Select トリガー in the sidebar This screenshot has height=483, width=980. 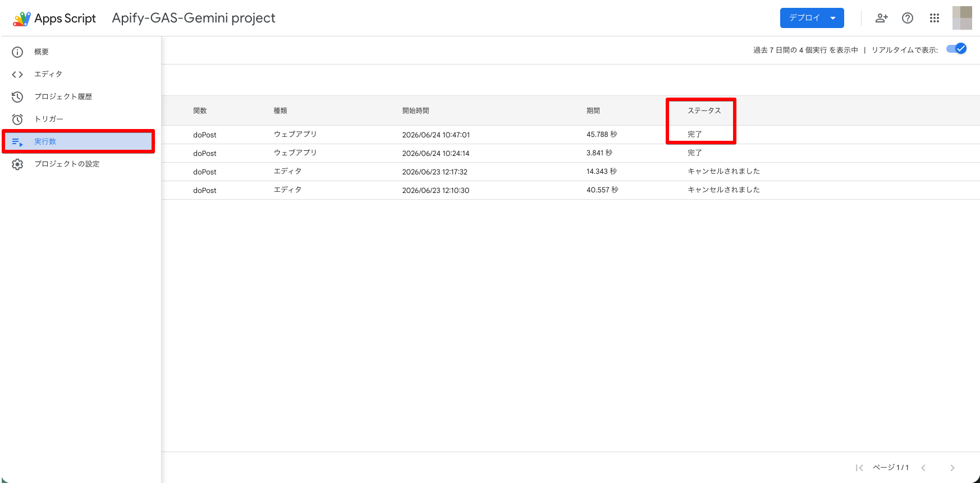pyautogui.click(x=49, y=119)
